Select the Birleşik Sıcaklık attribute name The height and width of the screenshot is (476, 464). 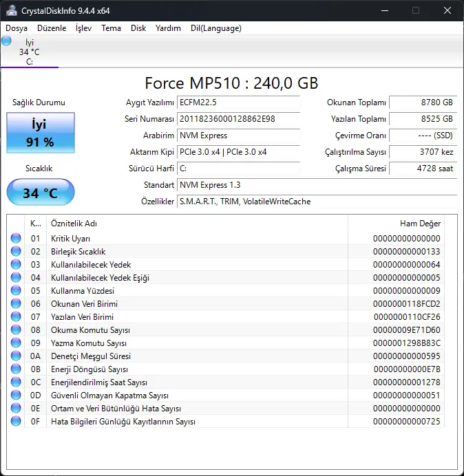(x=78, y=252)
